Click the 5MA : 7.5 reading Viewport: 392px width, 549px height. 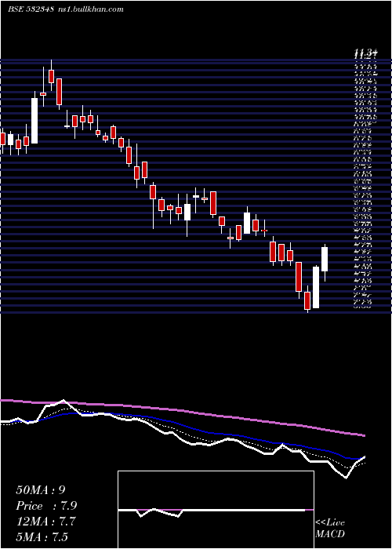(x=42, y=536)
